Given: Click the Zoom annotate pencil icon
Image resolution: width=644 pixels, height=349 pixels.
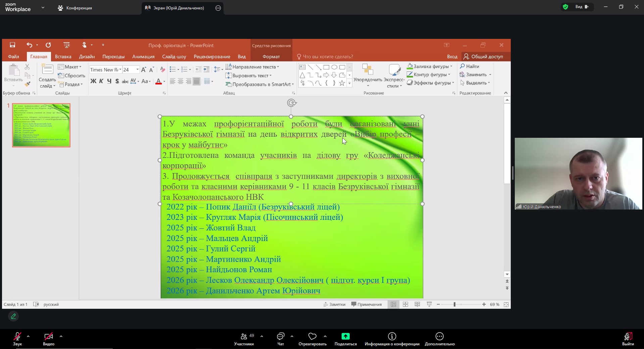Looking at the screenshot, I should point(13,316).
